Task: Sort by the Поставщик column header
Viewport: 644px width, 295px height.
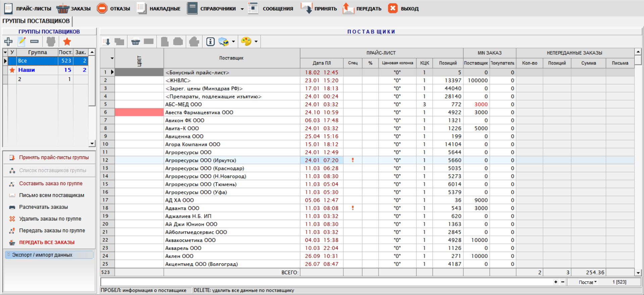Action: [x=232, y=58]
